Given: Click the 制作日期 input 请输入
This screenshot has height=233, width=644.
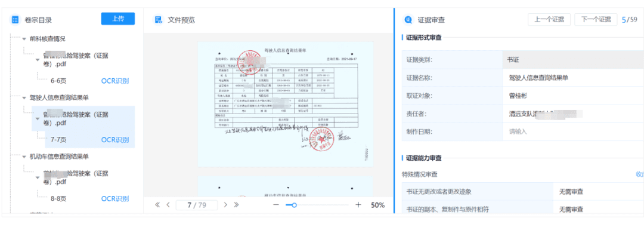Looking at the screenshot, I should click(x=573, y=131).
